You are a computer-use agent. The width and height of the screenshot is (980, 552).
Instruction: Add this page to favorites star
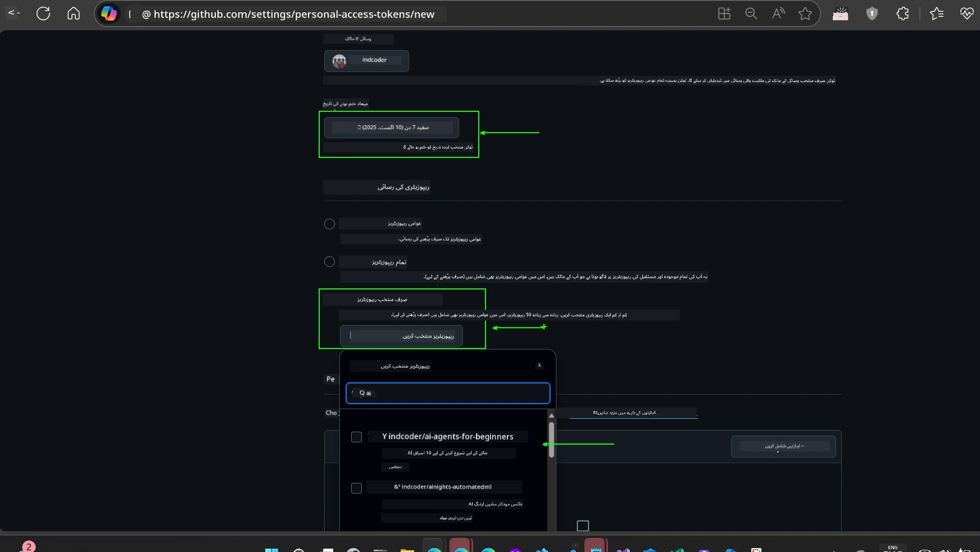click(x=806, y=13)
